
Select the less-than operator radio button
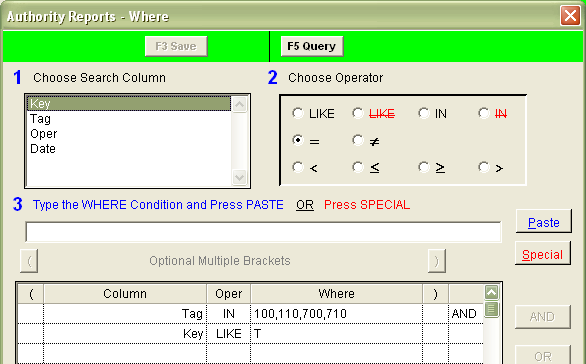298,167
